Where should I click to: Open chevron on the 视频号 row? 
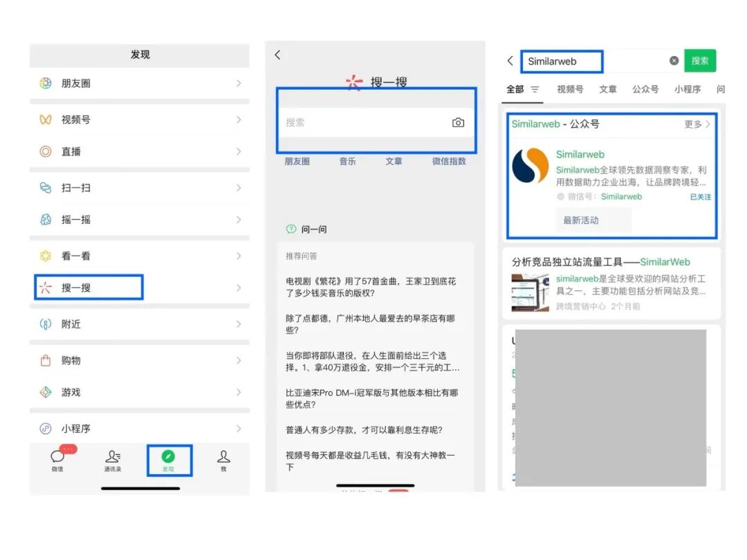pyautogui.click(x=239, y=120)
